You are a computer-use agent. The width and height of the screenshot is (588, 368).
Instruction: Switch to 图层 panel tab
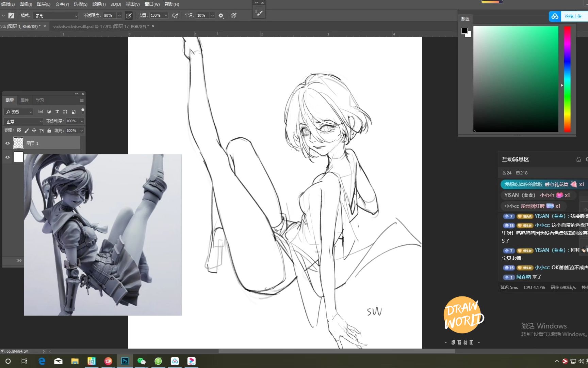click(10, 100)
